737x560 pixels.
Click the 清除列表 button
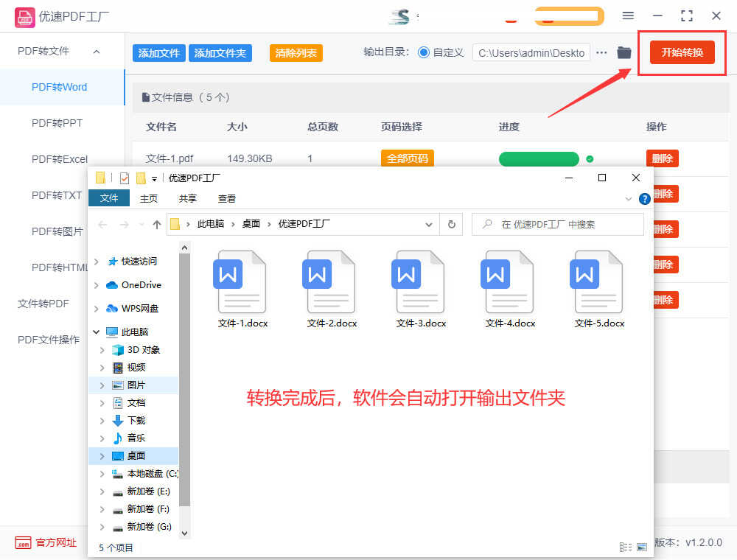296,53
